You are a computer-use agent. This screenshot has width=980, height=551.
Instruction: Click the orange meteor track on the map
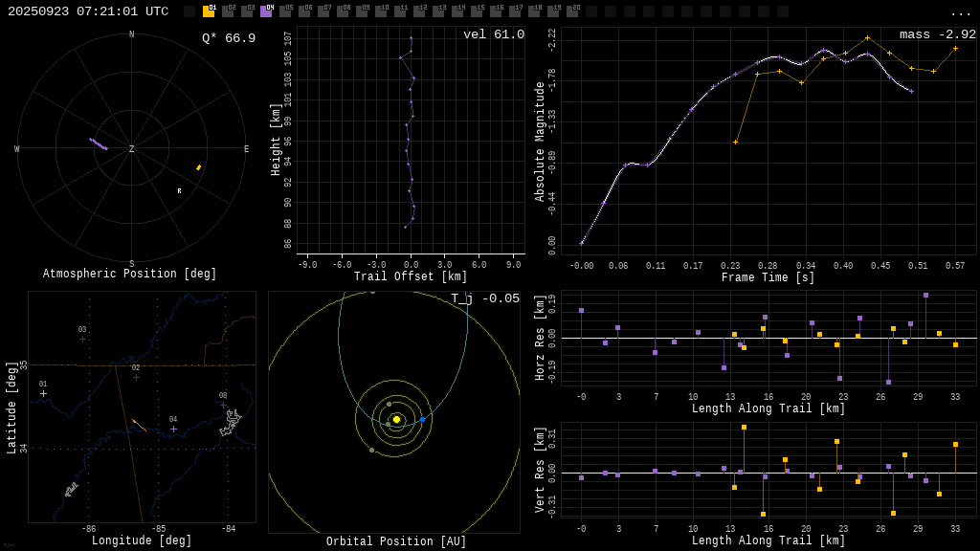click(x=140, y=425)
